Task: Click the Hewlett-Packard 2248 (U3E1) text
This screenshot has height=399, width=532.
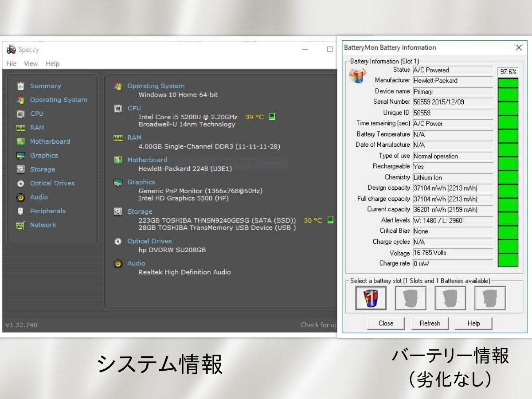Action: point(185,169)
